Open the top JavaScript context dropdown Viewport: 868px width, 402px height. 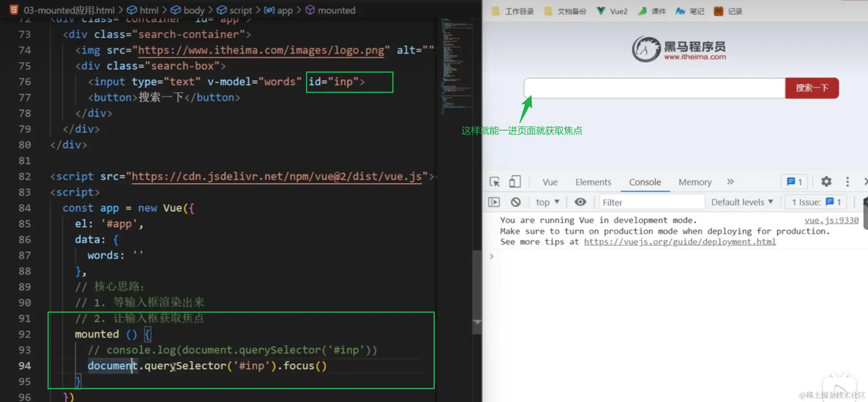548,202
